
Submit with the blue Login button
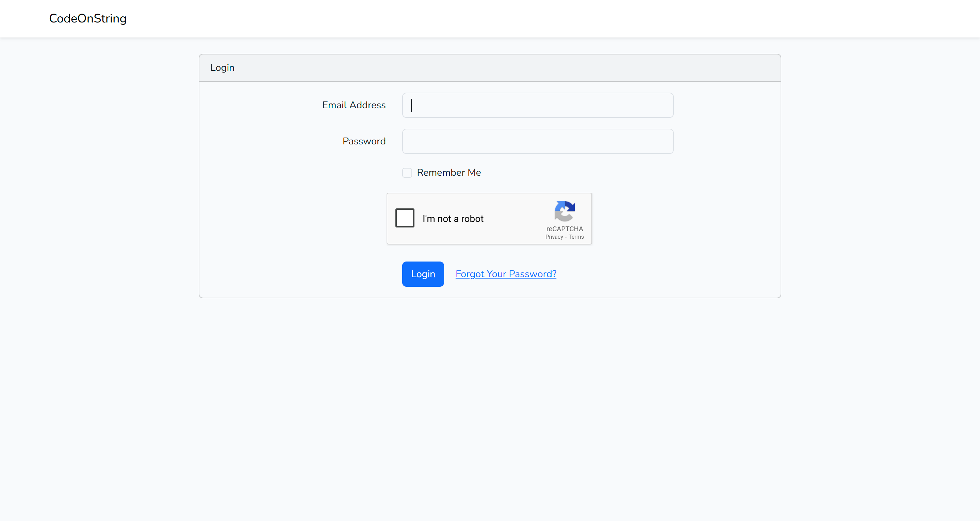click(423, 274)
